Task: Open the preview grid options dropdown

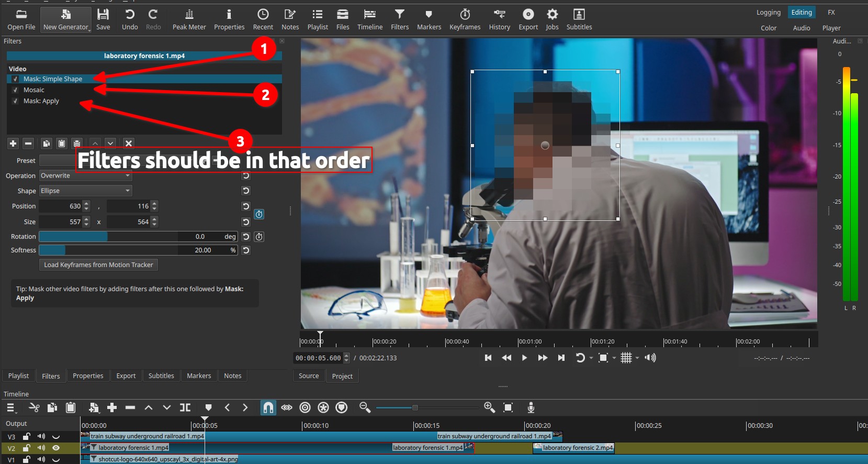Action: tap(637, 358)
